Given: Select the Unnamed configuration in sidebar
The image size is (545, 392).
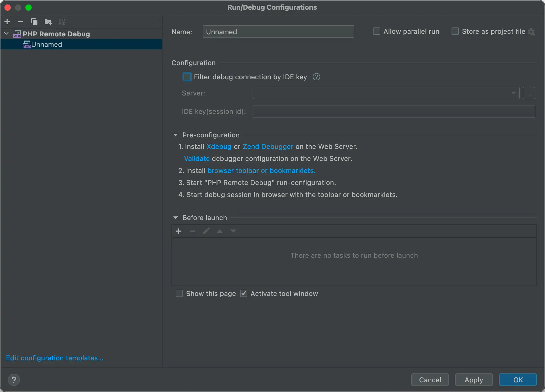Looking at the screenshot, I should point(47,44).
